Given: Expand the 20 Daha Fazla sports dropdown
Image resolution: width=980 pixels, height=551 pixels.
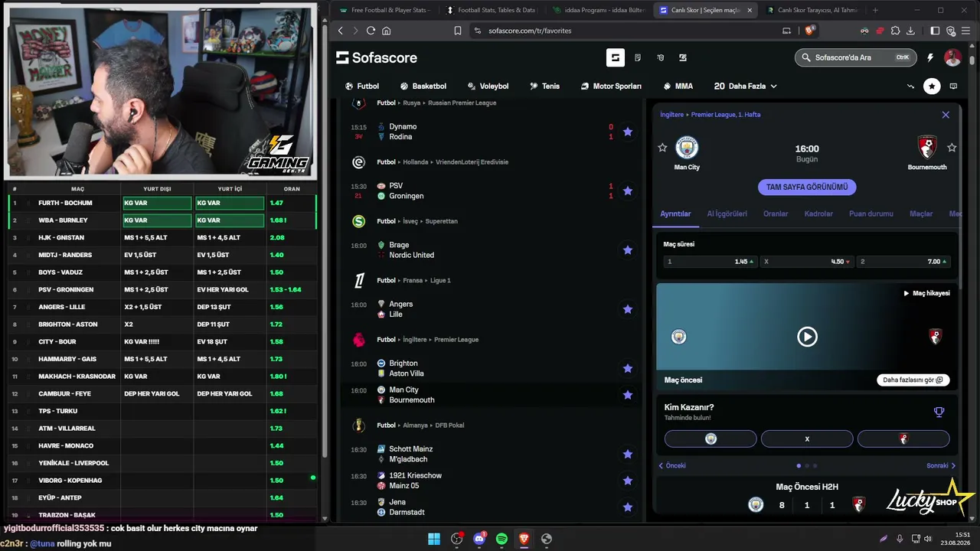Looking at the screenshot, I should [745, 86].
